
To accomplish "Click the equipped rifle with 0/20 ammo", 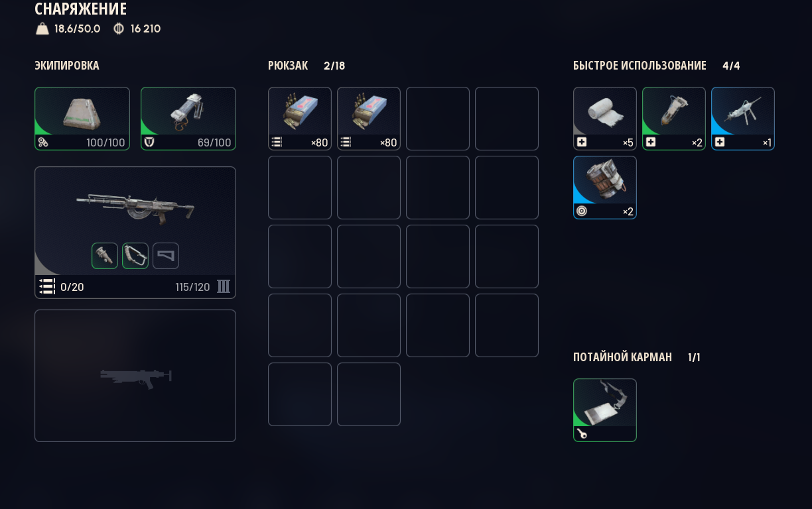I will pyautogui.click(x=135, y=233).
